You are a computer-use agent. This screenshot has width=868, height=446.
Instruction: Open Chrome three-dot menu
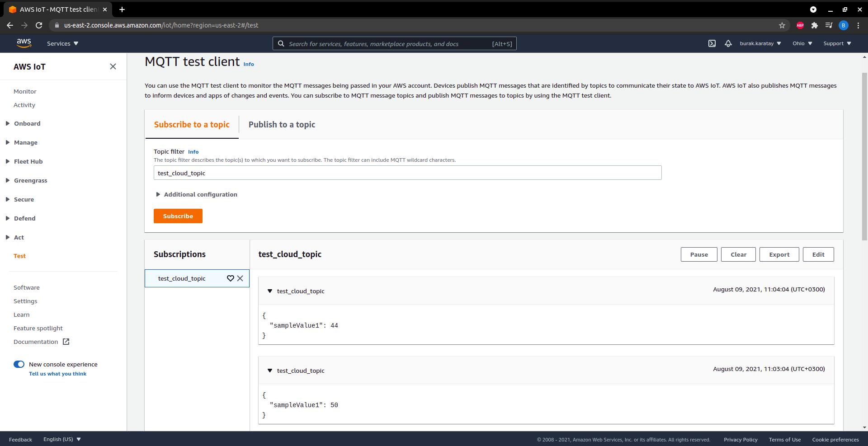(858, 25)
